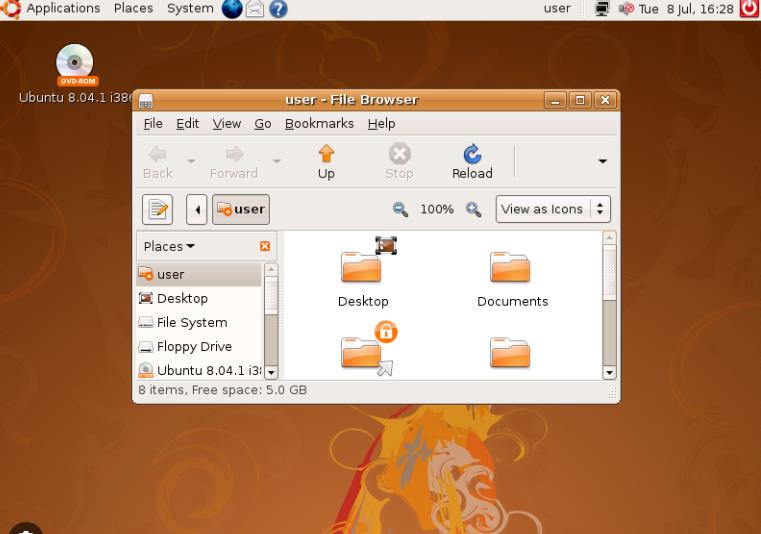
Task: Close the Places side pane
Action: point(265,246)
